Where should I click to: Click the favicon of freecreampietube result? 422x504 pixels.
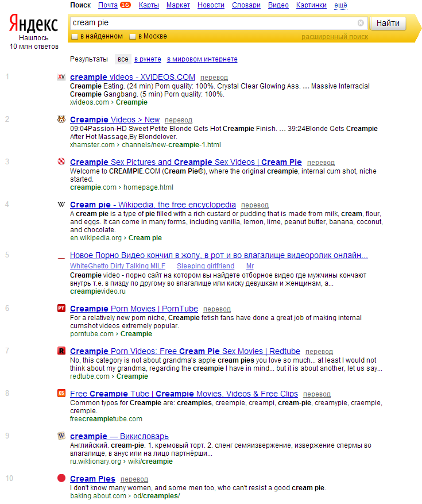point(61,393)
